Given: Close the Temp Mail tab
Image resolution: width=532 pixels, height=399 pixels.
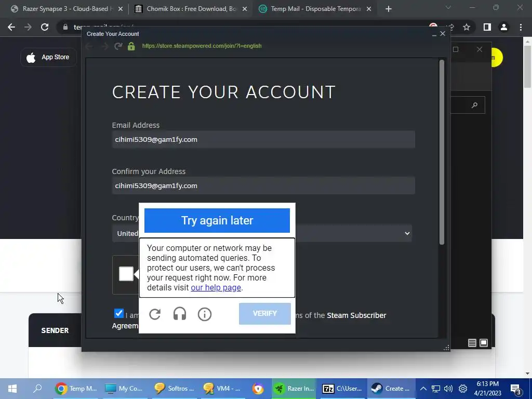Looking at the screenshot, I should 369,9.
